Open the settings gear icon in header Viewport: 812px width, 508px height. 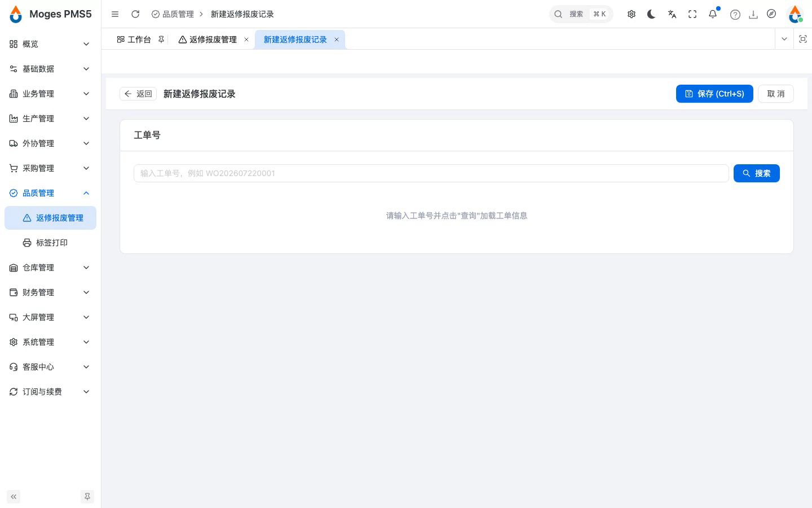[632, 14]
